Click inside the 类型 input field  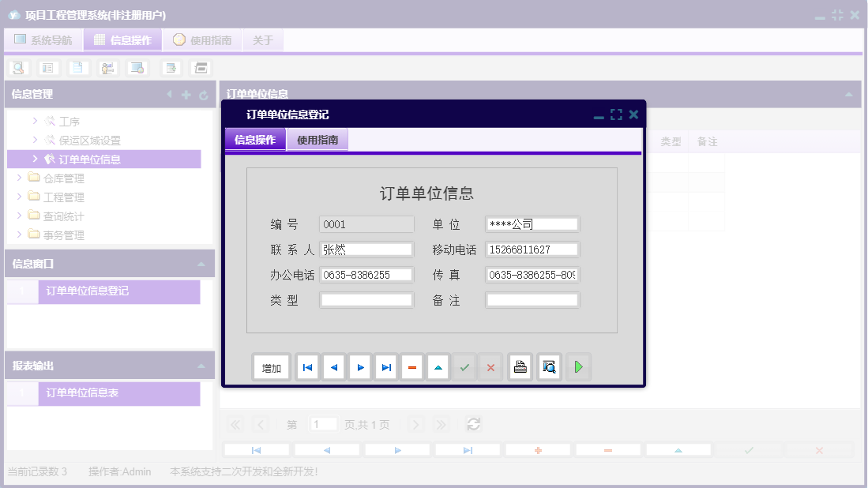[366, 299]
